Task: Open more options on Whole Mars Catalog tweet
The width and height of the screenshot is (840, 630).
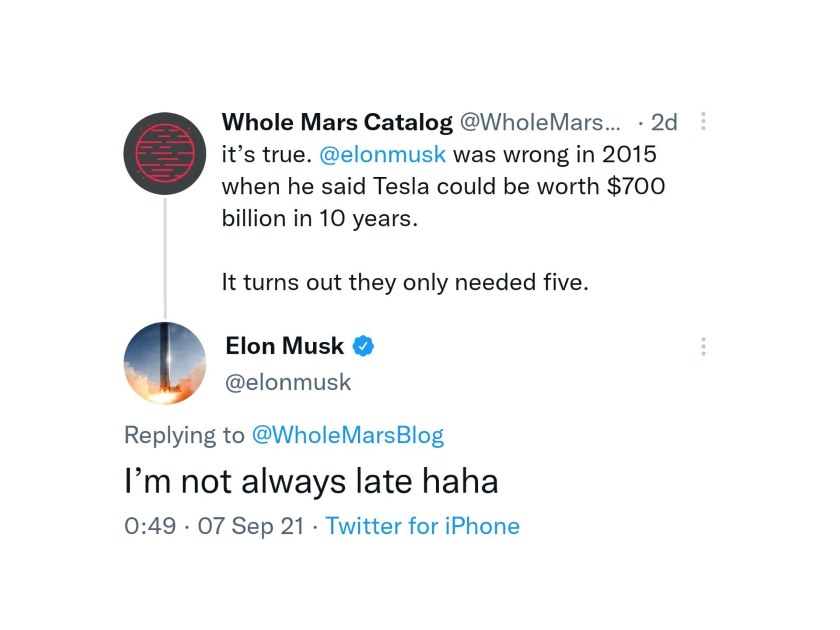Action: click(703, 121)
